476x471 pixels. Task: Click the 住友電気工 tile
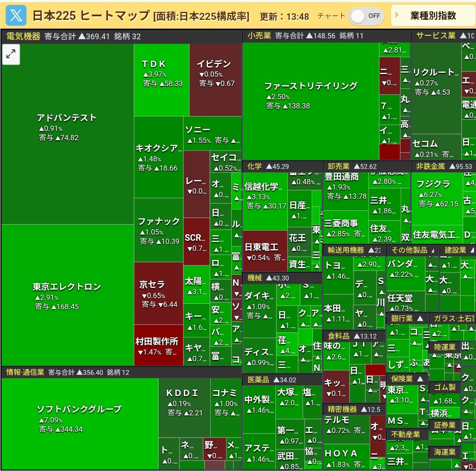[x=437, y=234]
